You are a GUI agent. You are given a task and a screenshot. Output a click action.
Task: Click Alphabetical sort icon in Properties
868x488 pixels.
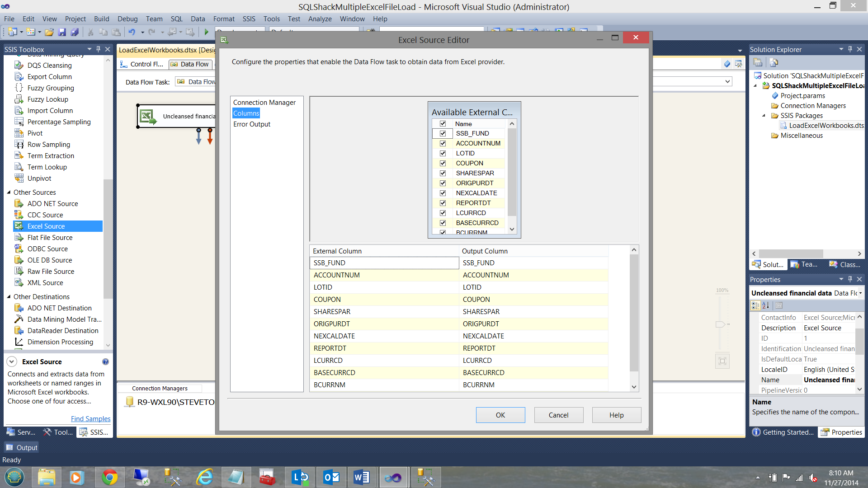(766, 305)
